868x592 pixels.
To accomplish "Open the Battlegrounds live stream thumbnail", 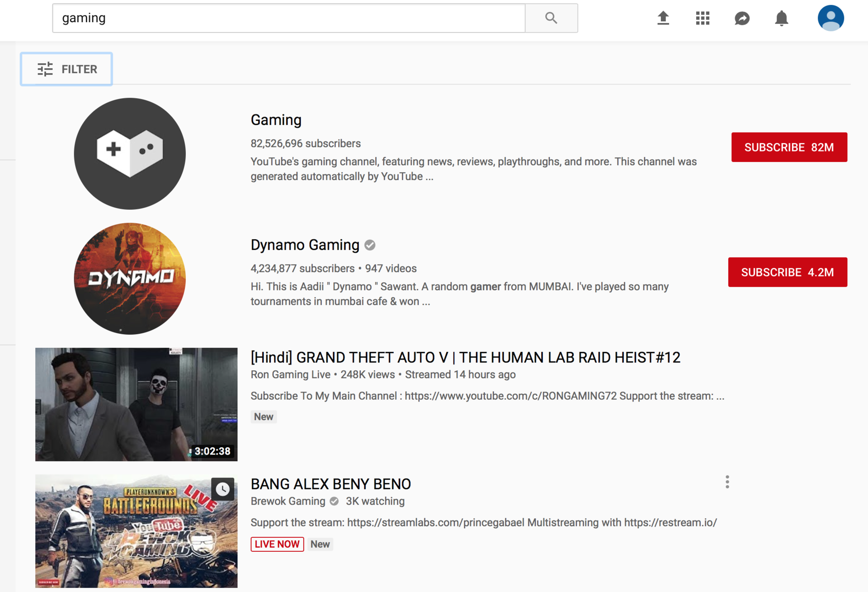I will [136, 531].
